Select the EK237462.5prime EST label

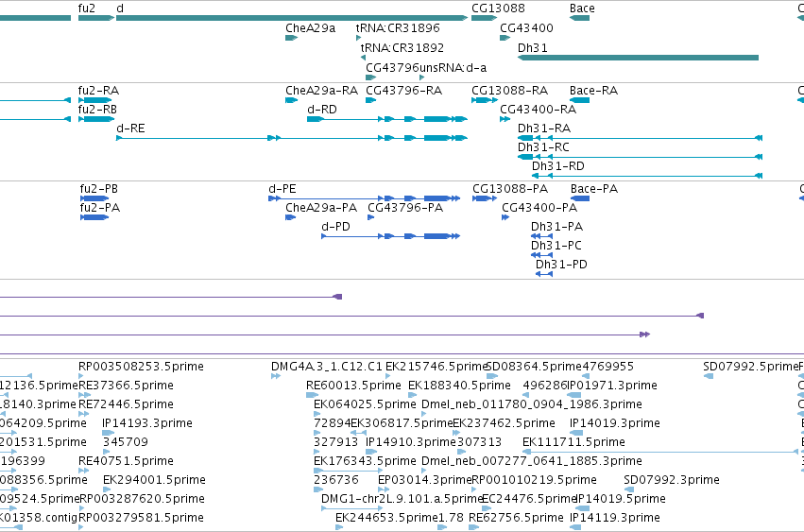[505, 423]
